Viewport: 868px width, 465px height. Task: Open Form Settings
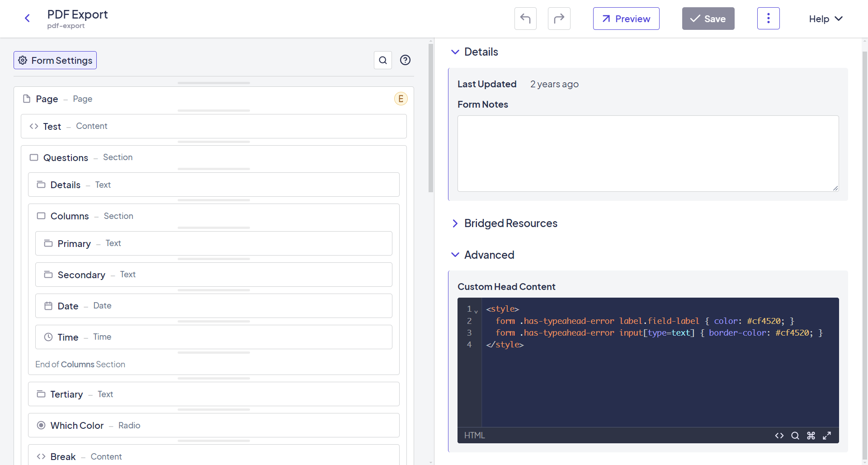click(x=55, y=60)
